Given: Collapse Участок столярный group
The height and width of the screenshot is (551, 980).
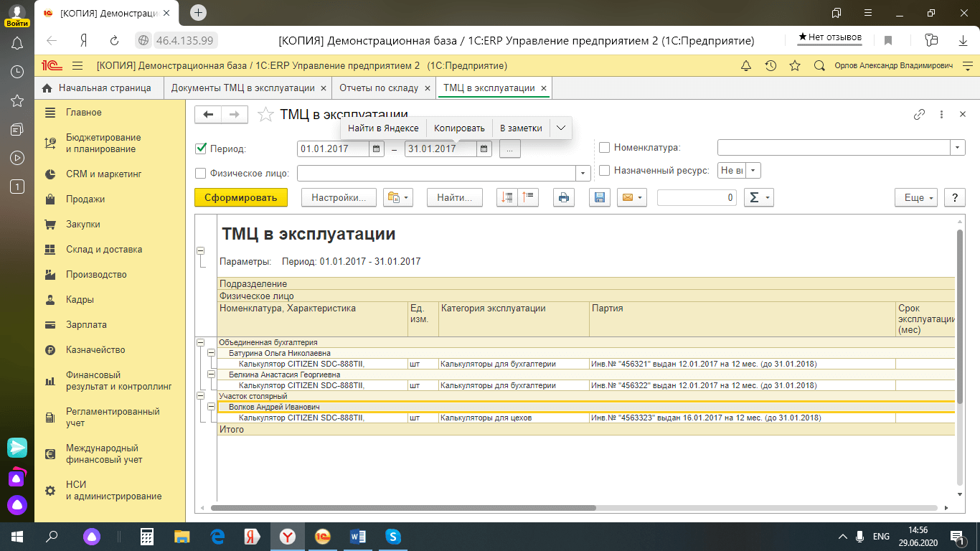Looking at the screenshot, I should 200,396.
